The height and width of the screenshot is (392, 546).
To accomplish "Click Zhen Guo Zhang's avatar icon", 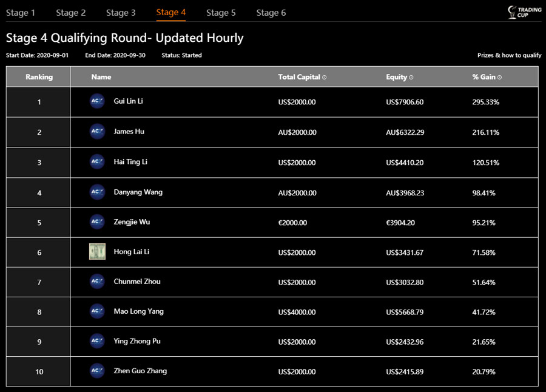I will coord(97,371).
